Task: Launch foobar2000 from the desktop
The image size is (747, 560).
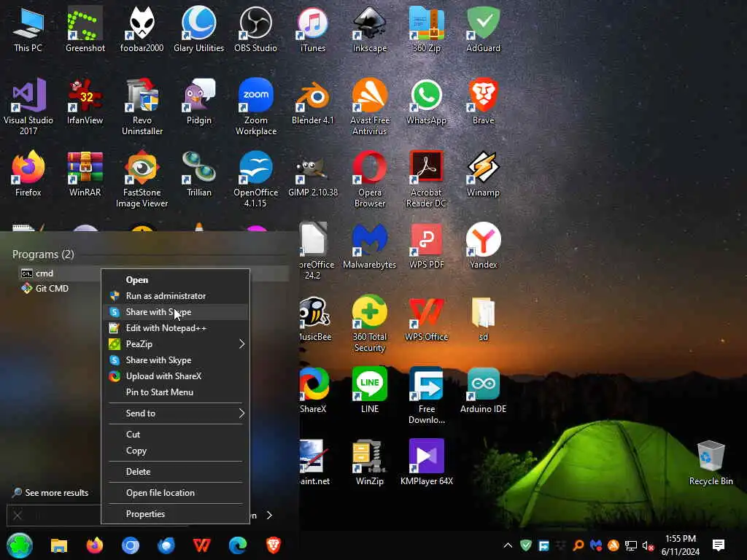Action: pos(142,29)
